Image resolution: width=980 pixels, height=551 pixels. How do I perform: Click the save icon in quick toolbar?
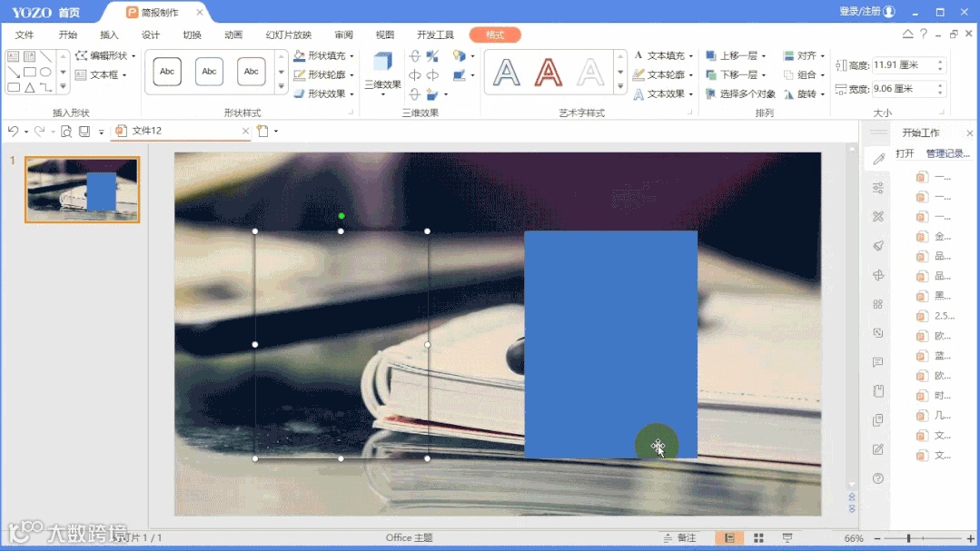[x=84, y=132]
